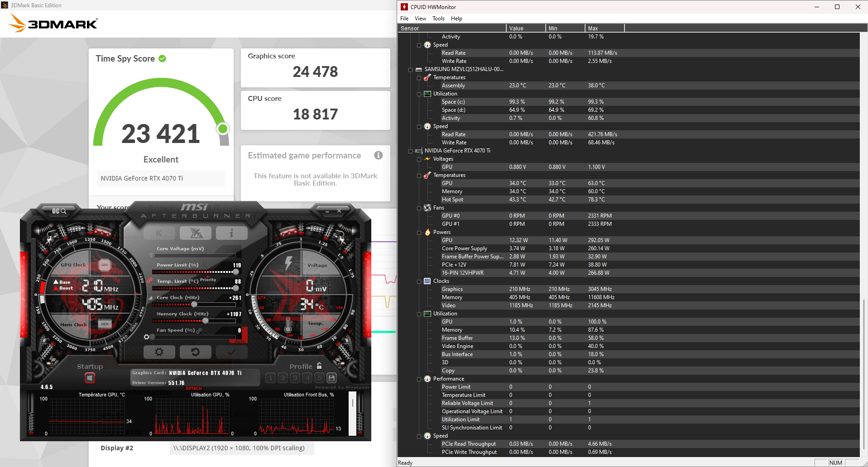Collapse the Performance group expander

[419, 379]
